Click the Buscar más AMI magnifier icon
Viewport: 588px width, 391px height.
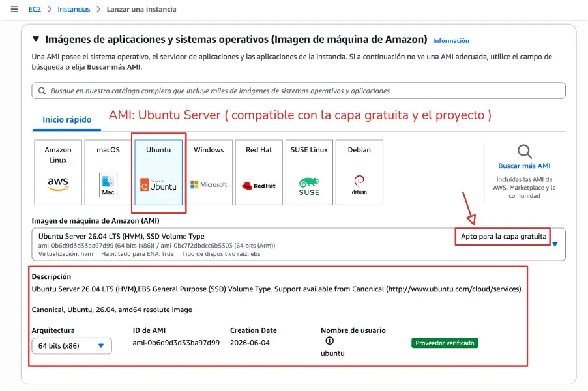[x=524, y=151]
